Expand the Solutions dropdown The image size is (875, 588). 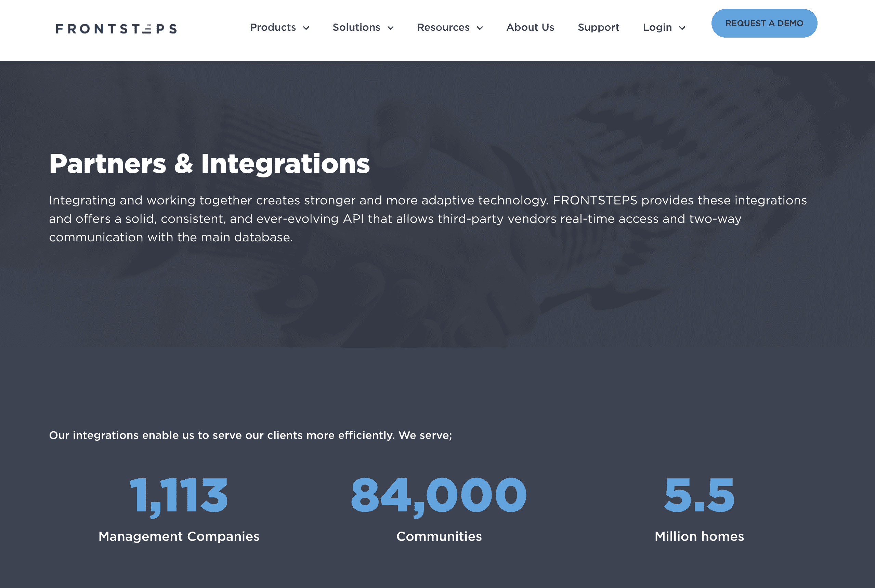click(x=356, y=27)
